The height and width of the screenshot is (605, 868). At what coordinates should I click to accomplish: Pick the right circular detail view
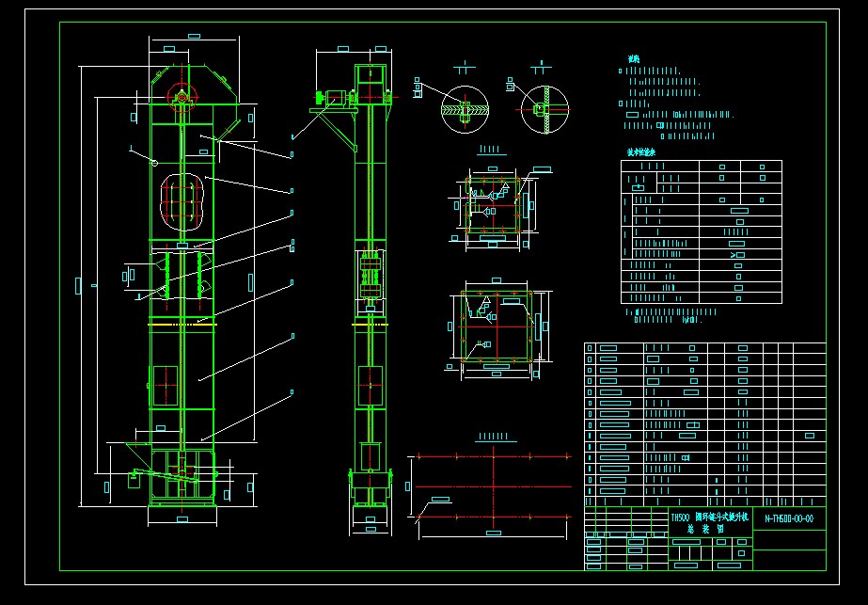click(x=544, y=109)
